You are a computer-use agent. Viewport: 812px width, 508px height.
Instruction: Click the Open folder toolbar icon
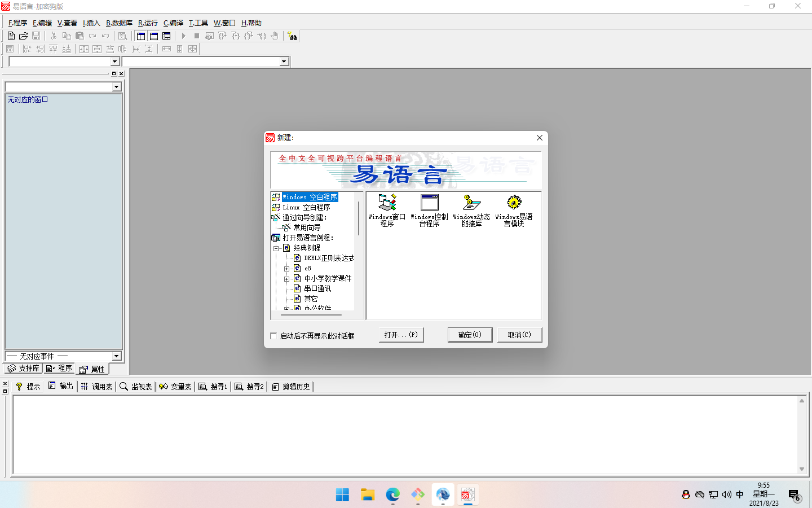23,36
